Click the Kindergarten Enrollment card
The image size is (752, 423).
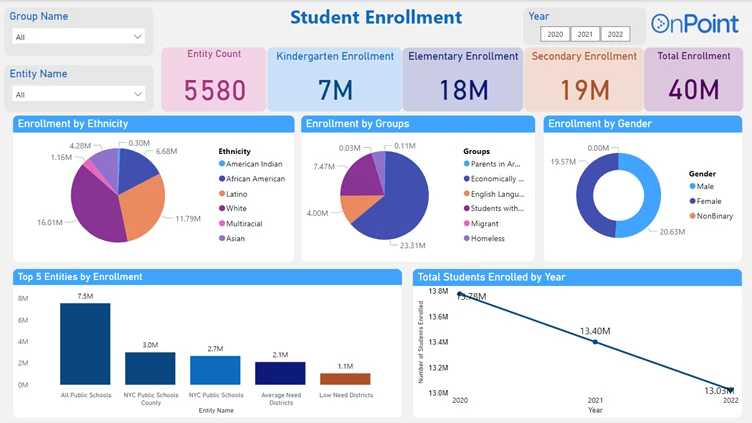335,80
